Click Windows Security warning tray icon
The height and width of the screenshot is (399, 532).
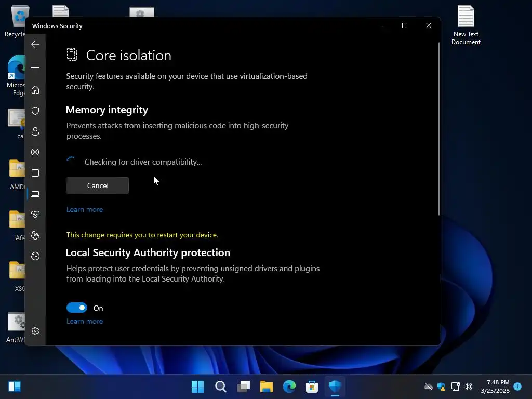pos(442,387)
